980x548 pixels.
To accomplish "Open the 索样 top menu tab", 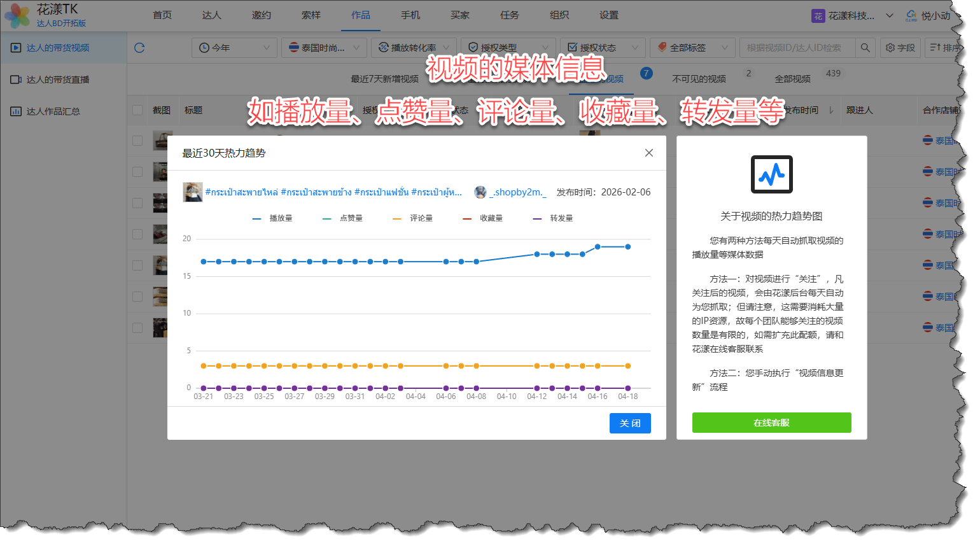I will pyautogui.click(x=311, y=15).
